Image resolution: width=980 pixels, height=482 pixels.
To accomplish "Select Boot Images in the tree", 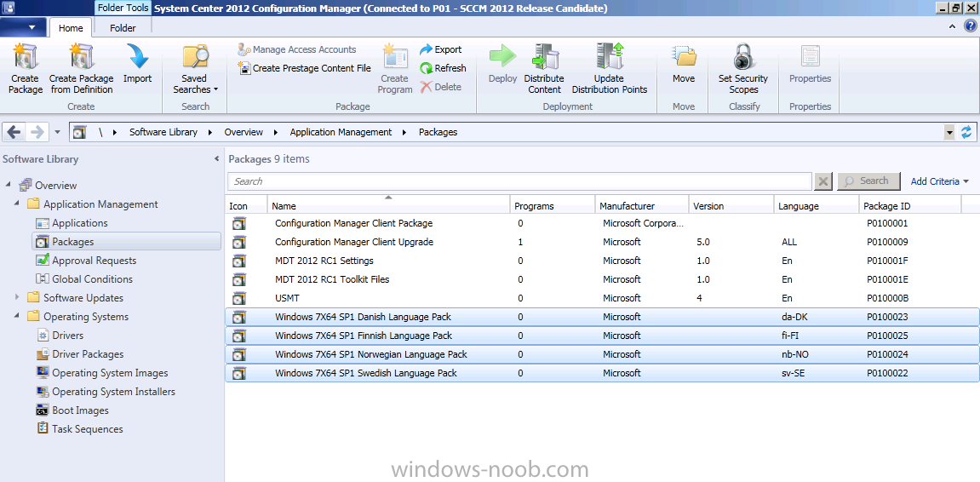I will click(80, 410).
